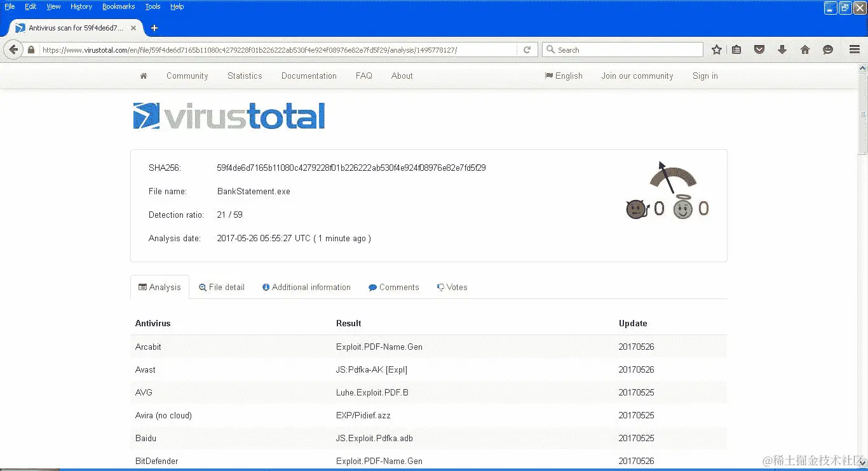Open the View menu
The height and width of the screenshot is (471, 868).
pos(53,6)
